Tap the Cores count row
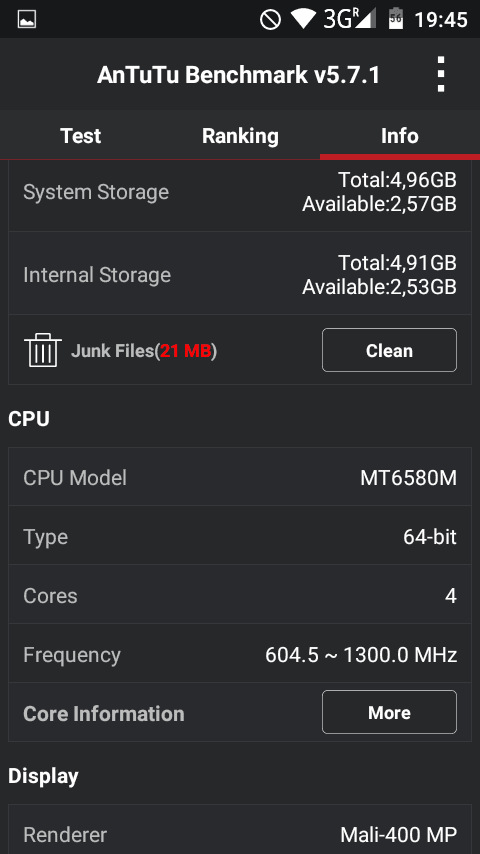This screenshot has height=854, width=480. (240, 595)
